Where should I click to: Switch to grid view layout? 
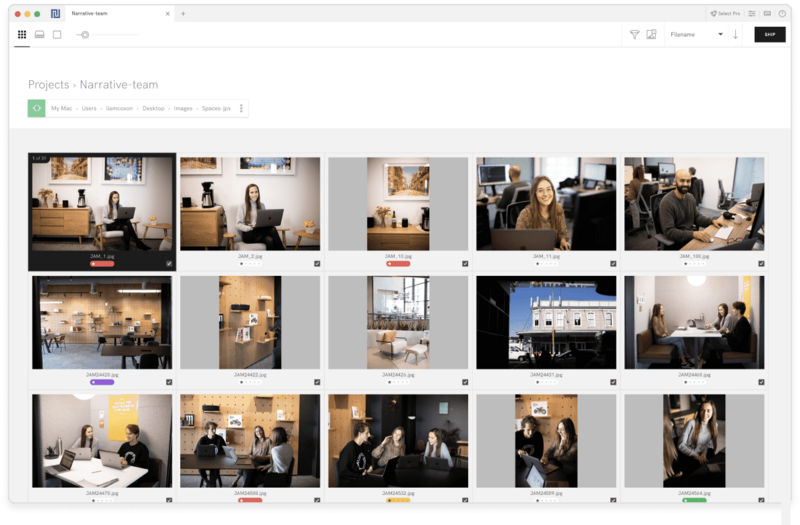[22, 35]
